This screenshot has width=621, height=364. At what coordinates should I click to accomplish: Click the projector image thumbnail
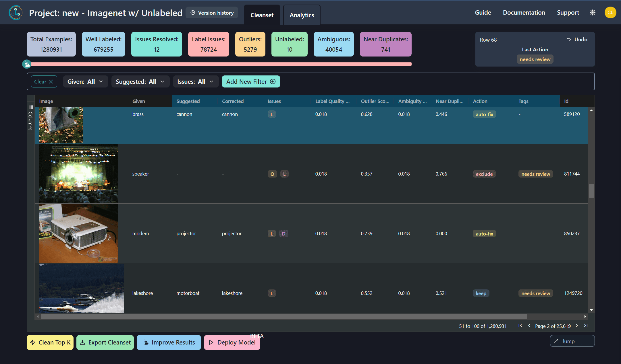click(x=78, y=233)
